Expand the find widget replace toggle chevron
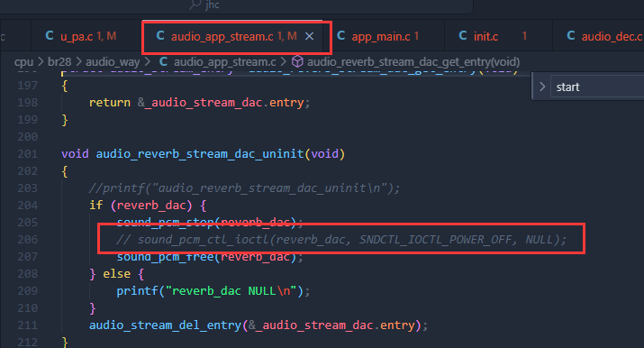Screen dimensions: 644x348 click(541, 87)
